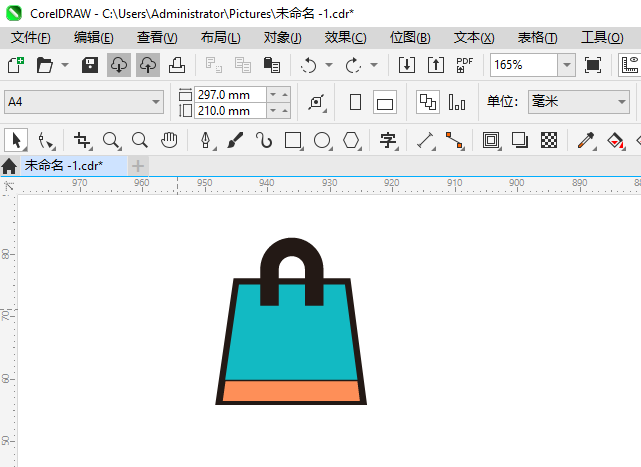641x467 pixels.
Task: Click the cloud upload icon
Action: 148,65
